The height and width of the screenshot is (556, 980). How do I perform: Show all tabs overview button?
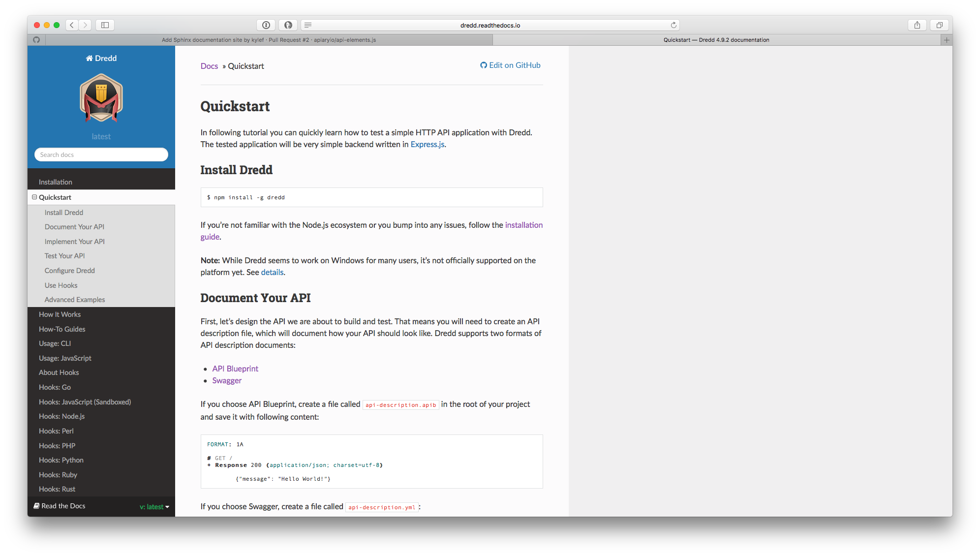coord(939,25)
